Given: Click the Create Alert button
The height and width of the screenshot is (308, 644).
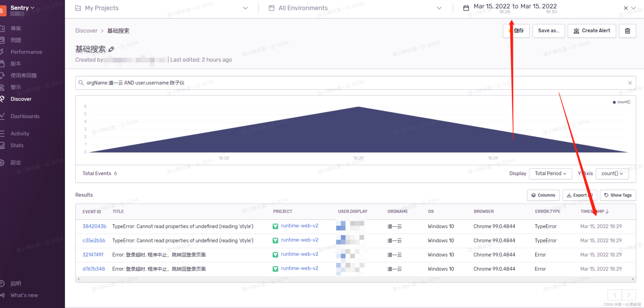Looking at the screenshot, I should pos(592,31).
